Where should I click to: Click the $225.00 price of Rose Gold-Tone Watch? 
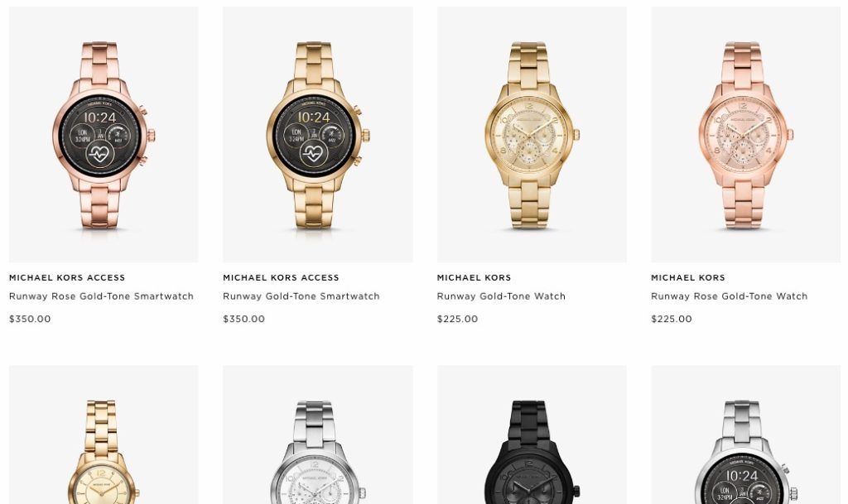tap(672, 319)
